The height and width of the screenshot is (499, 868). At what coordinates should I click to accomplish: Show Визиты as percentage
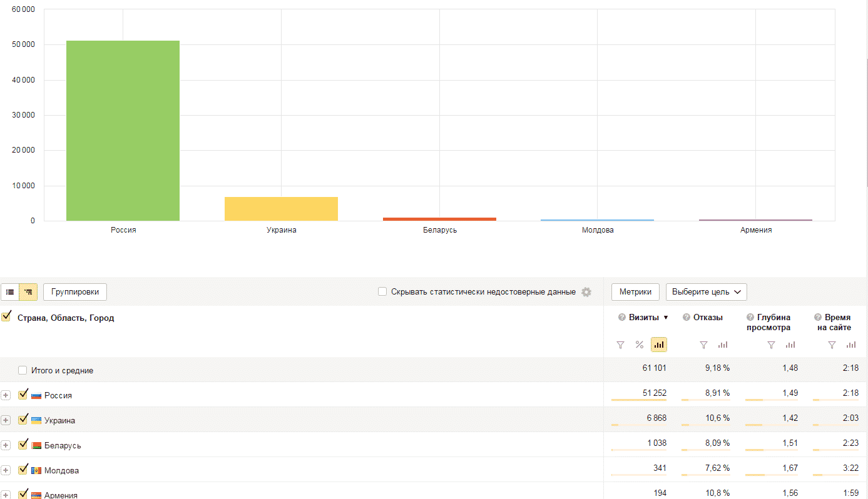[640, 345]
